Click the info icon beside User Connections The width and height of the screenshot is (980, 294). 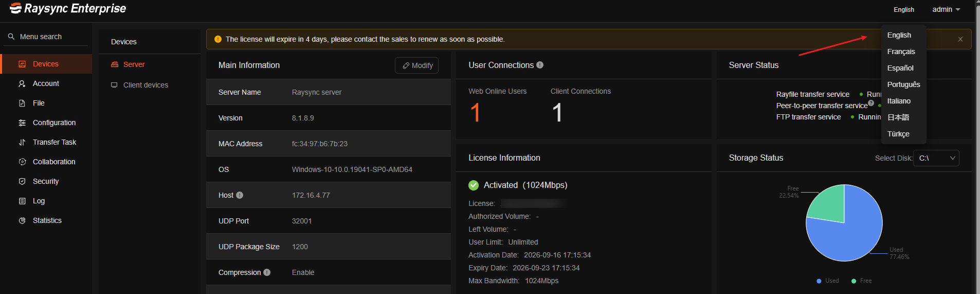[540, 65]
